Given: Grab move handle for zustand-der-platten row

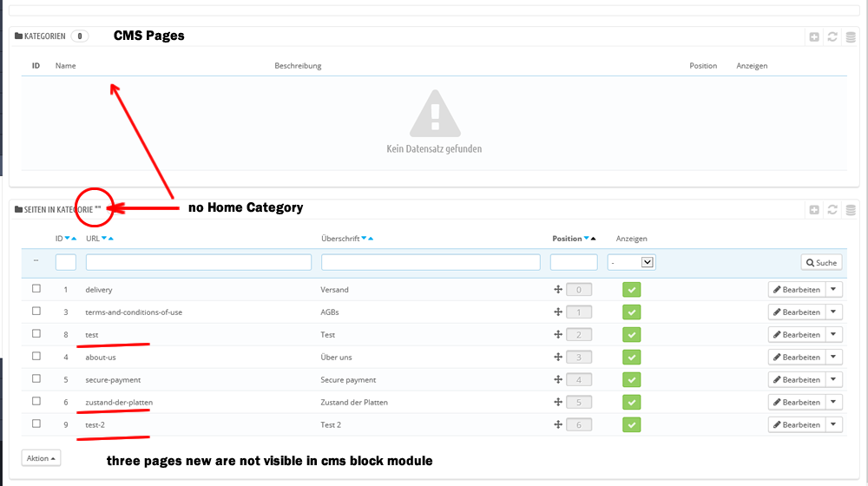Looking at the screenshot, I should coord(558,402).
